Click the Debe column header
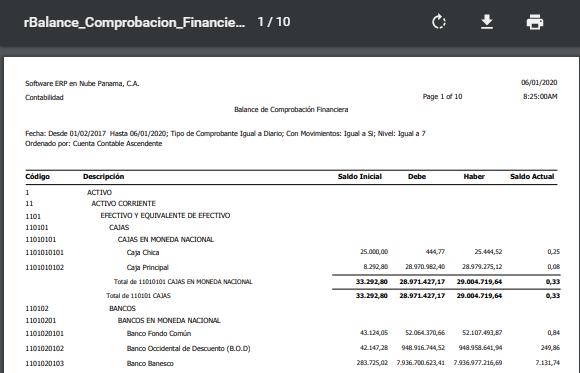 coord(417,177)
